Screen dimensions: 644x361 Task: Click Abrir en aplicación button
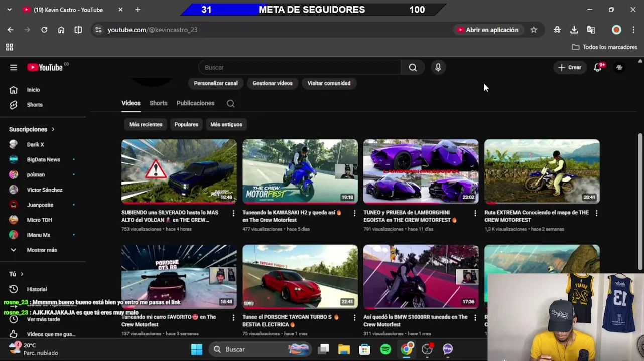[x=487, y=30]
